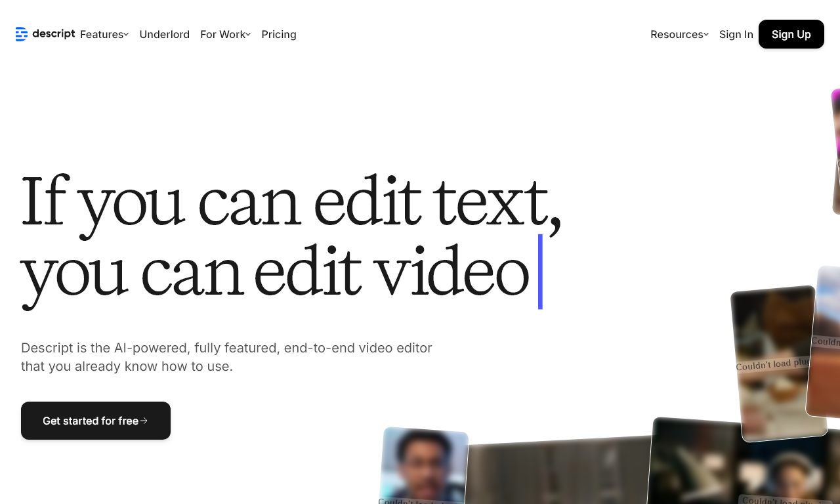Click the Descript logo icon
This screenshot has width=840, height=504.
coord(22,34)
